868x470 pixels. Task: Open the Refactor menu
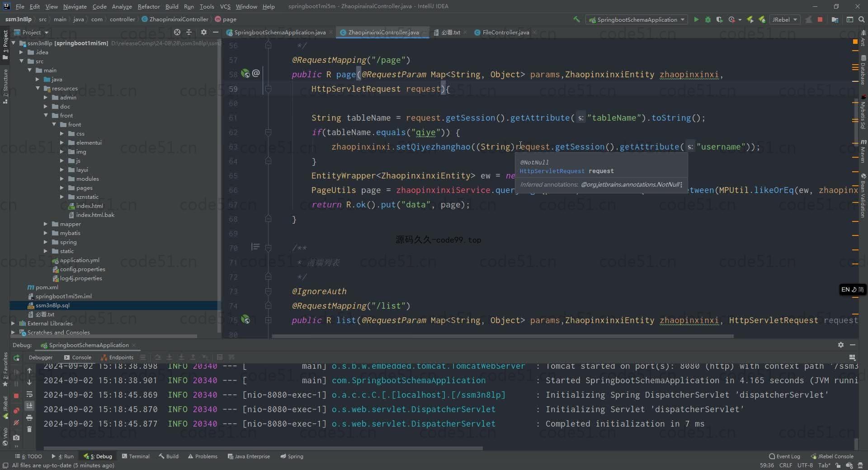coord(149,6)
